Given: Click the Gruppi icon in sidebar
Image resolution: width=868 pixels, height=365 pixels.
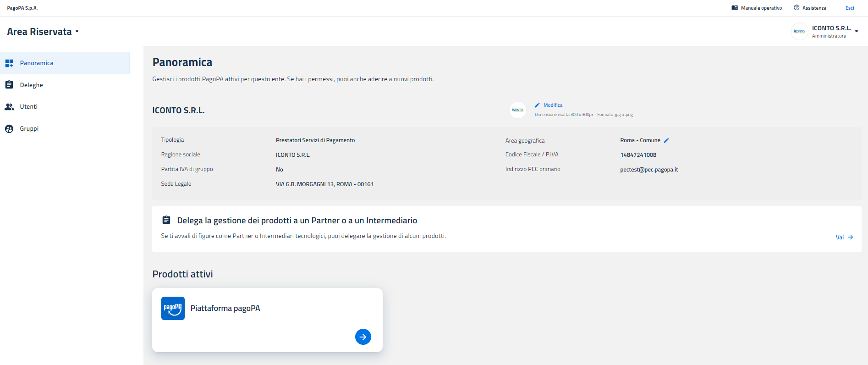Looking at the screenshot, I should [x=9, y=129].
